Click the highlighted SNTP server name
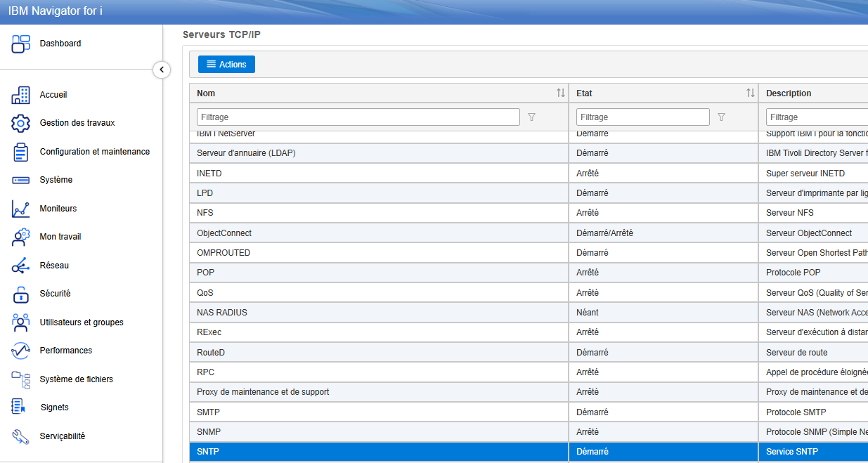This screenshot has height=463, width=868. coord(208,452)
